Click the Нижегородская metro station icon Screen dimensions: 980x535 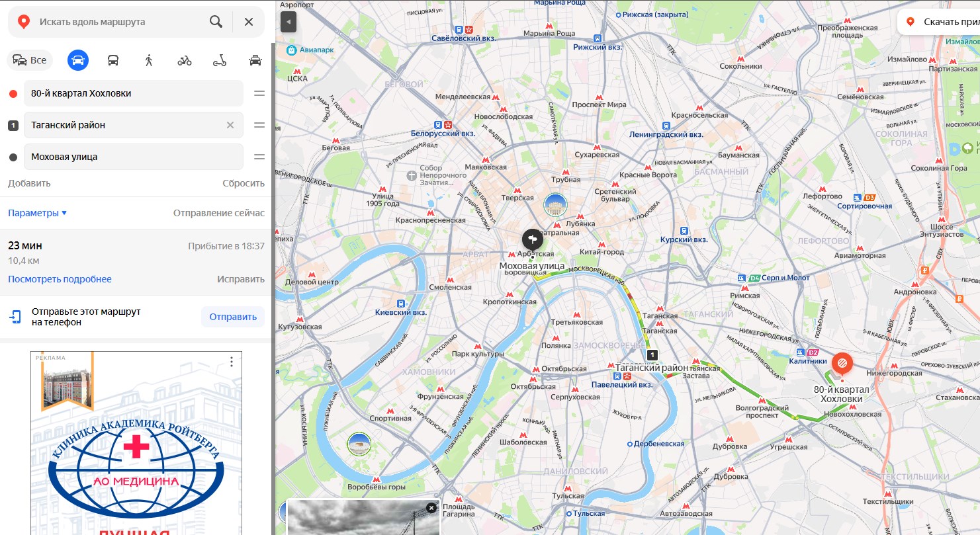tap(893, 364)
